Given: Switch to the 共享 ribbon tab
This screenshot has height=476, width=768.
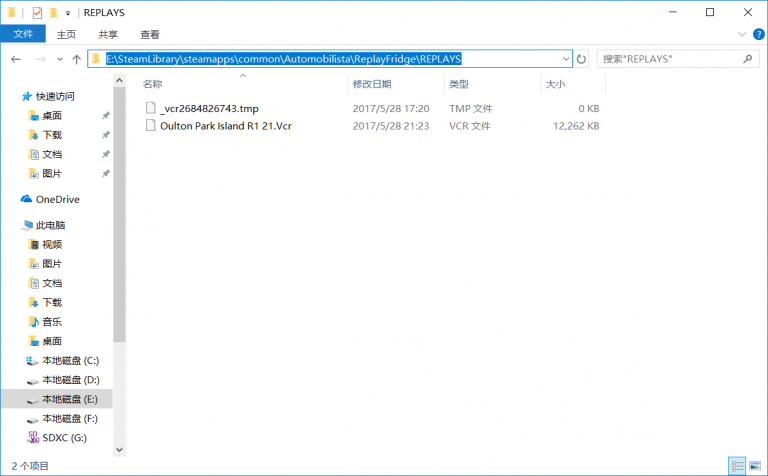Looking at the screenshot, I should (x=108, y=34).
